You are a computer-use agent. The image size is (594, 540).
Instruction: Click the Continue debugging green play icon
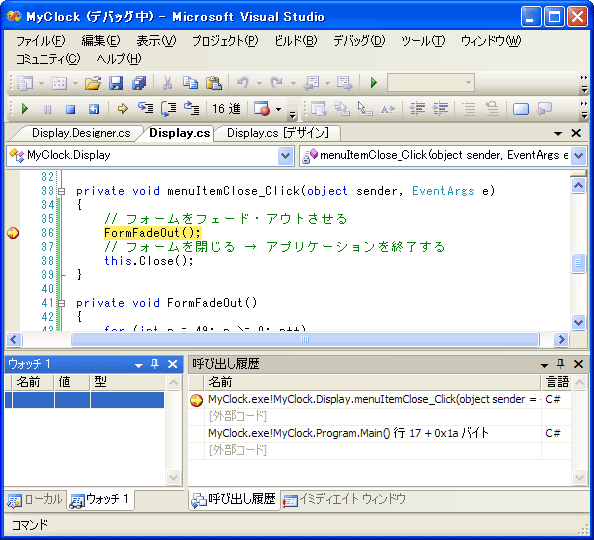pyautogui.click(x=25, y=109)
